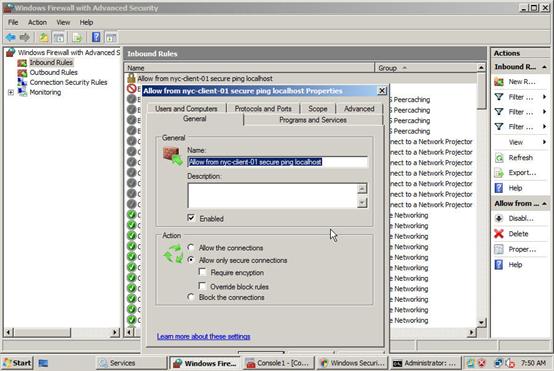The width and height of the screenshot is (554, 371).
Task: Expand the Monitoring tree node
Action: [11, 92]
